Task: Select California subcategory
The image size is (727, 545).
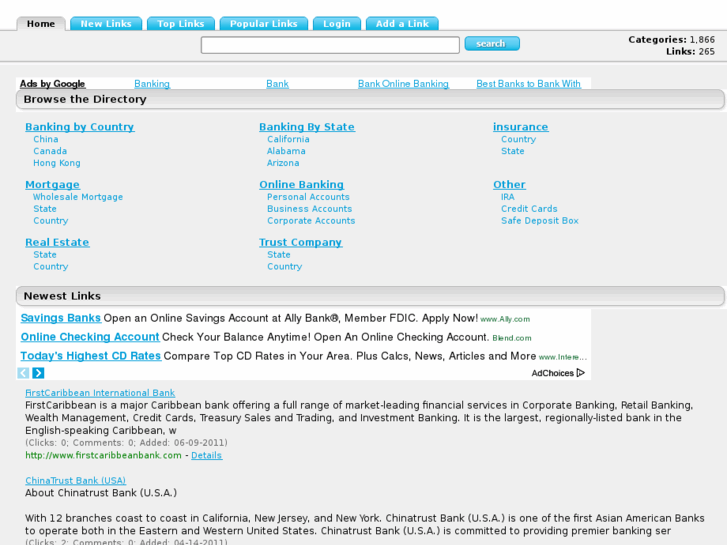Action: click(x=288, y=139)
